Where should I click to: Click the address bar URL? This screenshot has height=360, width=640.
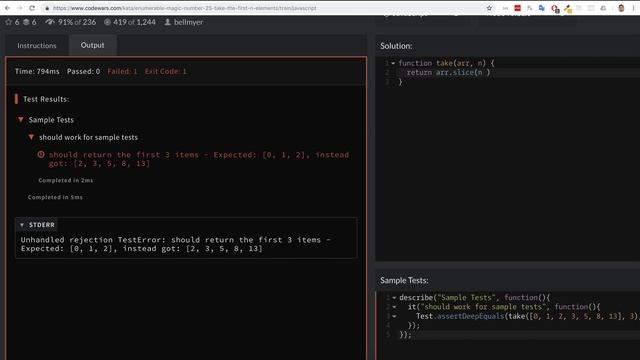(184, 8)
